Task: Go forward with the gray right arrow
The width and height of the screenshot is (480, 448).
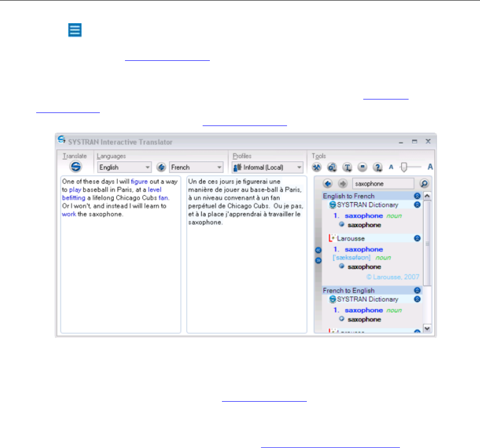Action: [x=343, y=183]
